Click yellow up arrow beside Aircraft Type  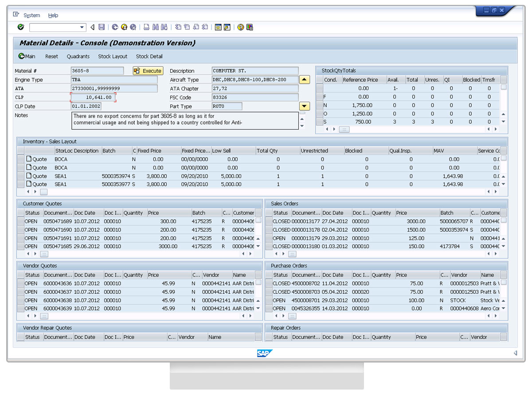point(304,80)
